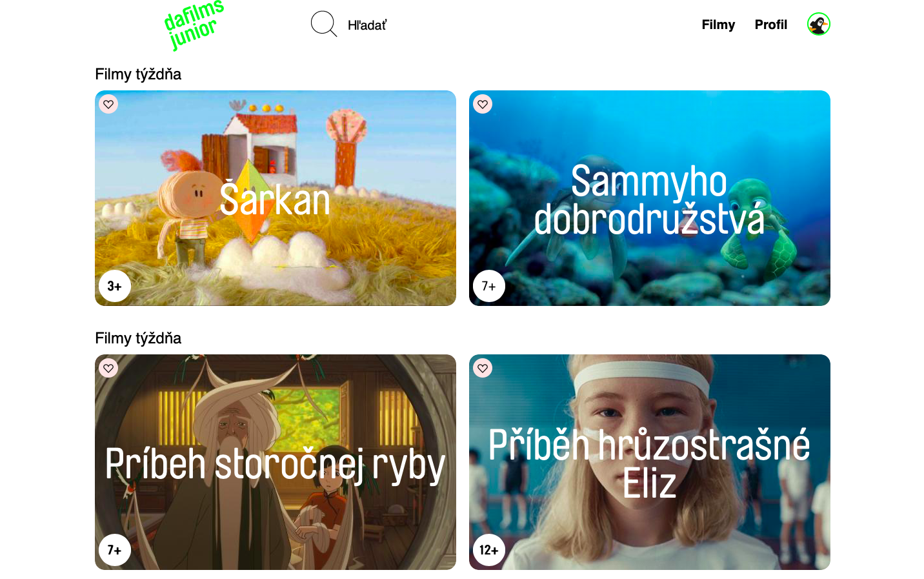This screenshot has height=579, width=924.
Task: Favorite Šarkan with its heart icon
Action: (108, 104)
